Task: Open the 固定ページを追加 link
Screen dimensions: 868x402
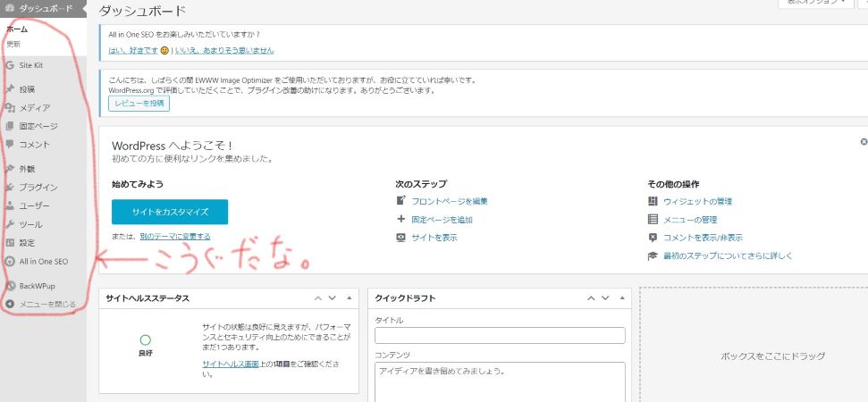Action: (x=442, y=220)
